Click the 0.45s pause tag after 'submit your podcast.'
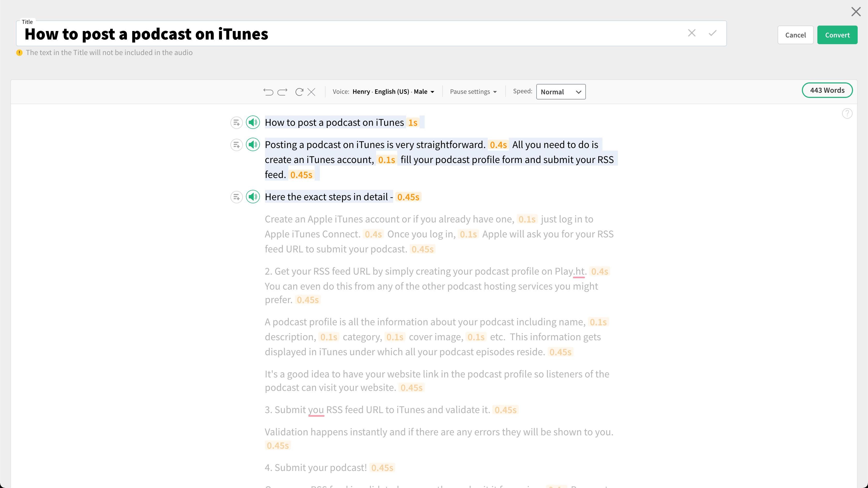The height and width of the screenshot is (488, 868). pos(422,249)
